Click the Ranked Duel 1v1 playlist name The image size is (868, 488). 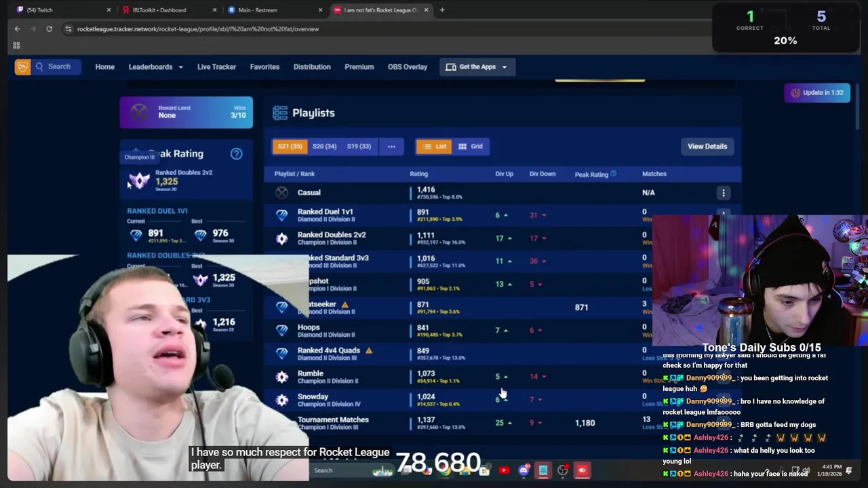(x=325, y=211)
